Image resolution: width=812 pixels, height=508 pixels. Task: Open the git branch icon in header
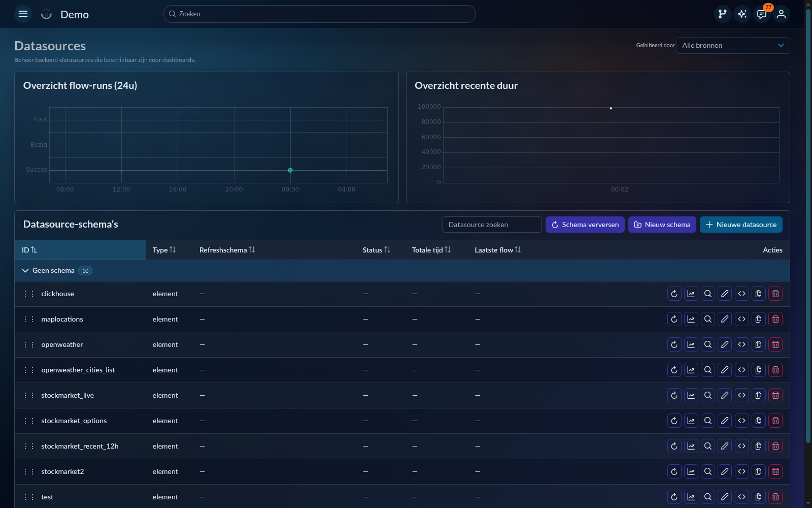723,14
